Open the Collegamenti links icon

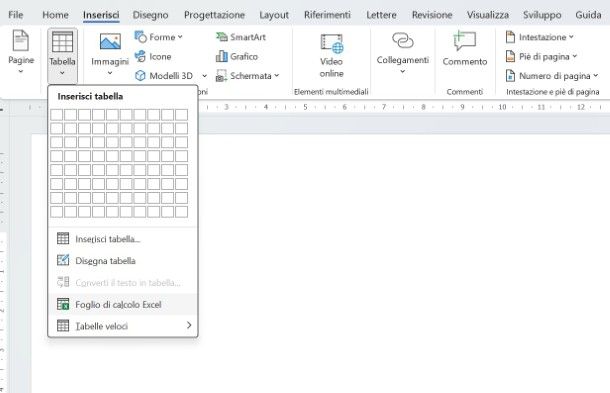click(x=403, y=40)
